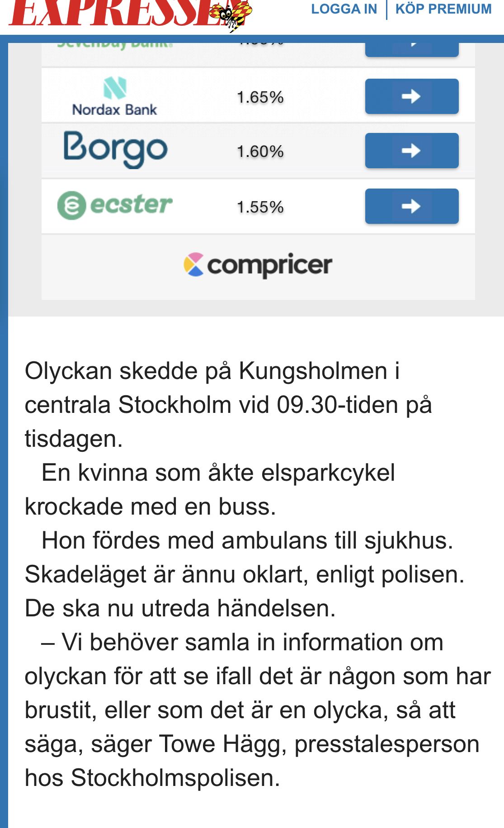504x828 pixels.
Task: Click the ecster green circle icon
Action: (71, 206)
